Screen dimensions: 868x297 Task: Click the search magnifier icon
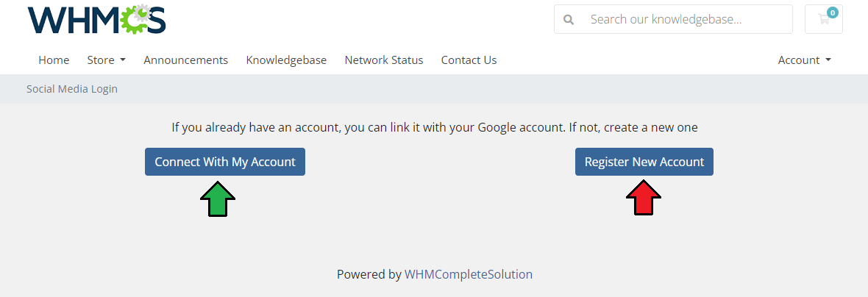(569, 19)
